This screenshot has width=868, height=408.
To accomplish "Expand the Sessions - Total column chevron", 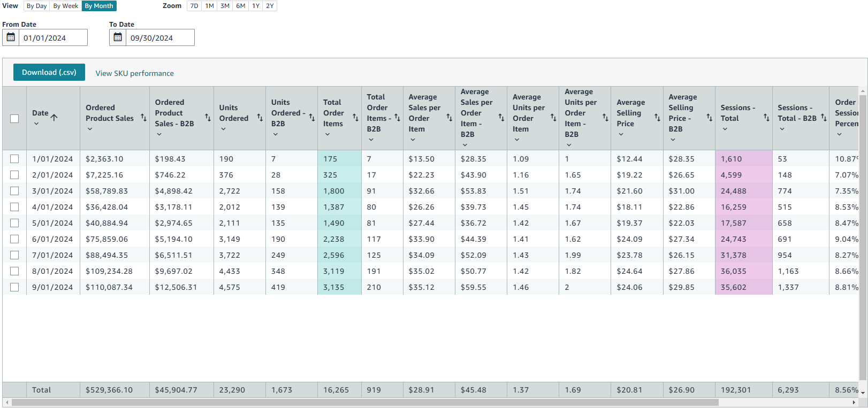I will point(725,129).
